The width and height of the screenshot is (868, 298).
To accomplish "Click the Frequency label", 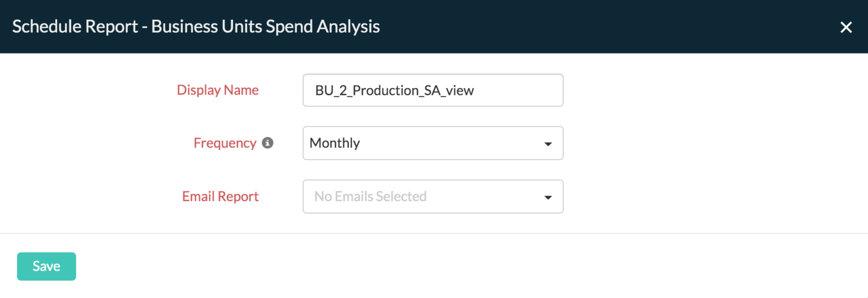I will 225,143.
